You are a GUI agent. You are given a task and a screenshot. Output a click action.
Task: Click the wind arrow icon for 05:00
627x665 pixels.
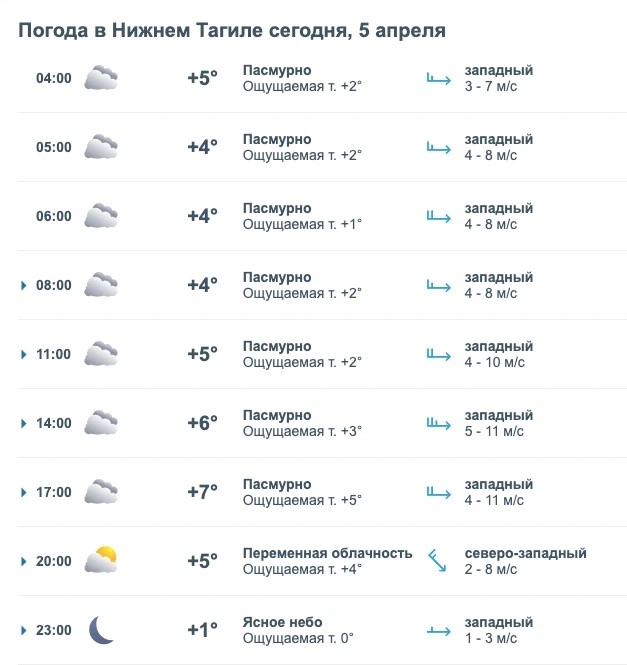coord(439,147)
